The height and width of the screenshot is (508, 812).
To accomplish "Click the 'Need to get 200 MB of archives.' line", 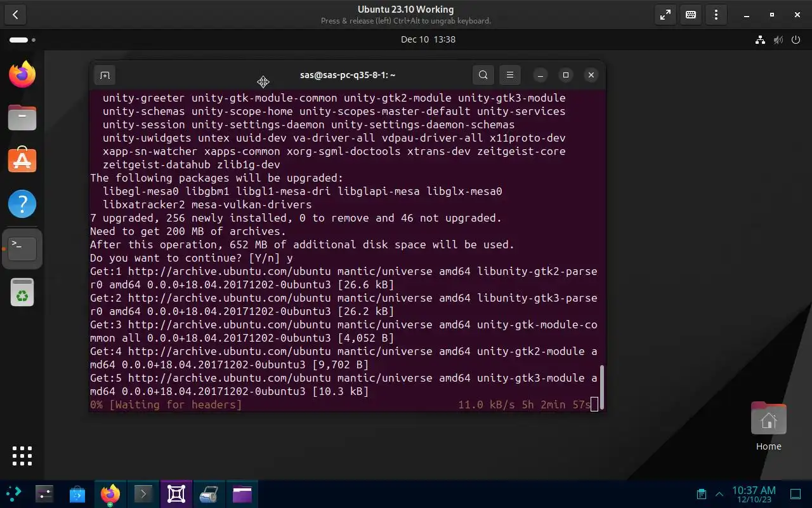I will 188,231.
